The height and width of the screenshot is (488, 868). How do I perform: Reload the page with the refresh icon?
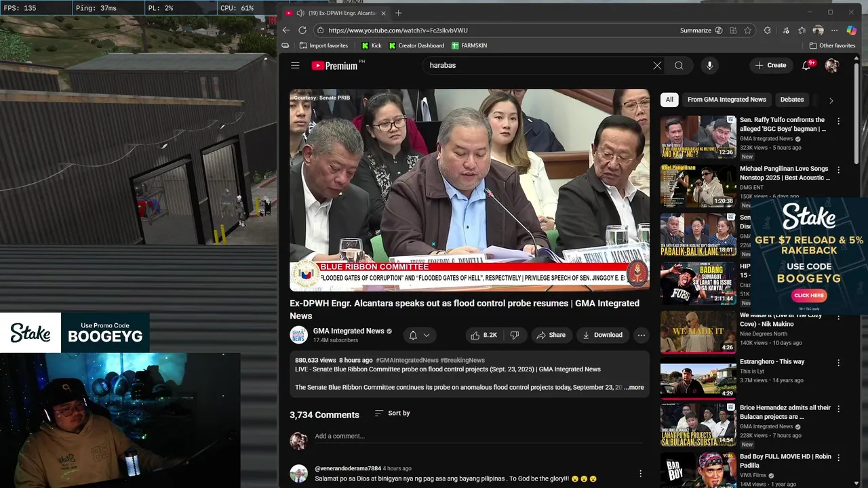click(302, 30)
